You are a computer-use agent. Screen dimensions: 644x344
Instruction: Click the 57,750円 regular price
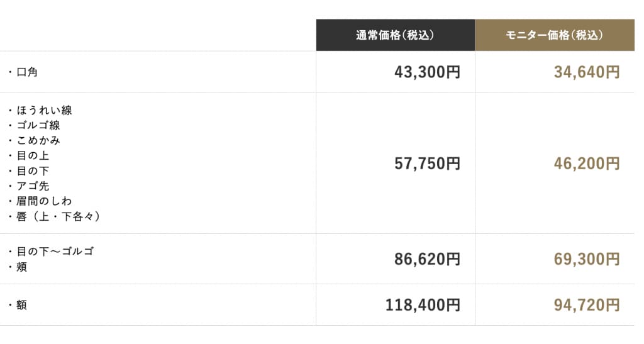coord(427,164)
